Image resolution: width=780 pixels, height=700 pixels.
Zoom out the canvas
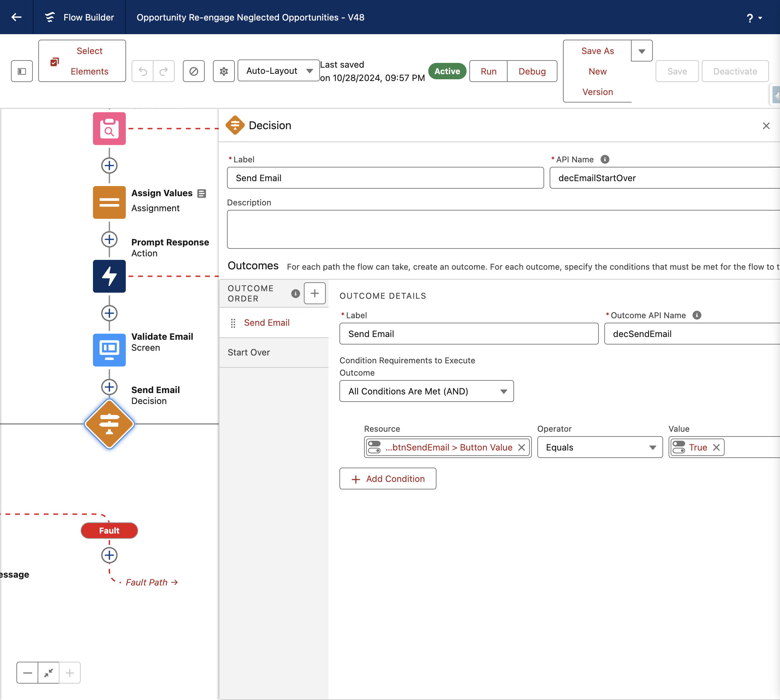coord(27,673)
